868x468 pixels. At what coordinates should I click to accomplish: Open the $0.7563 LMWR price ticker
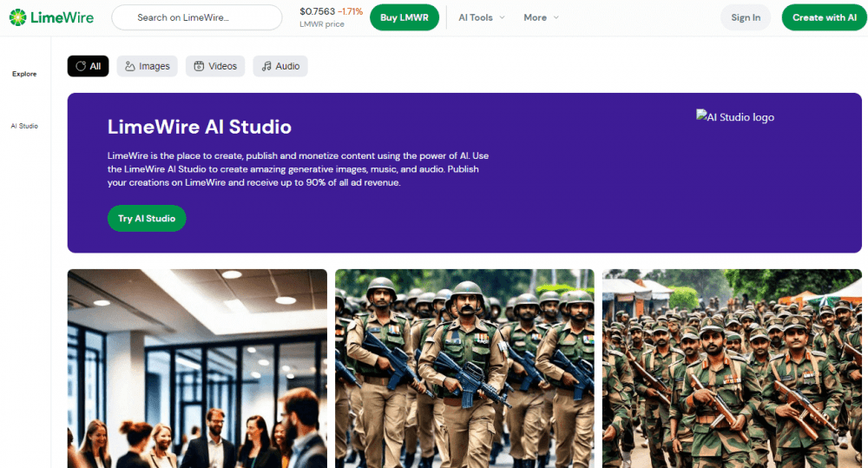331,17
